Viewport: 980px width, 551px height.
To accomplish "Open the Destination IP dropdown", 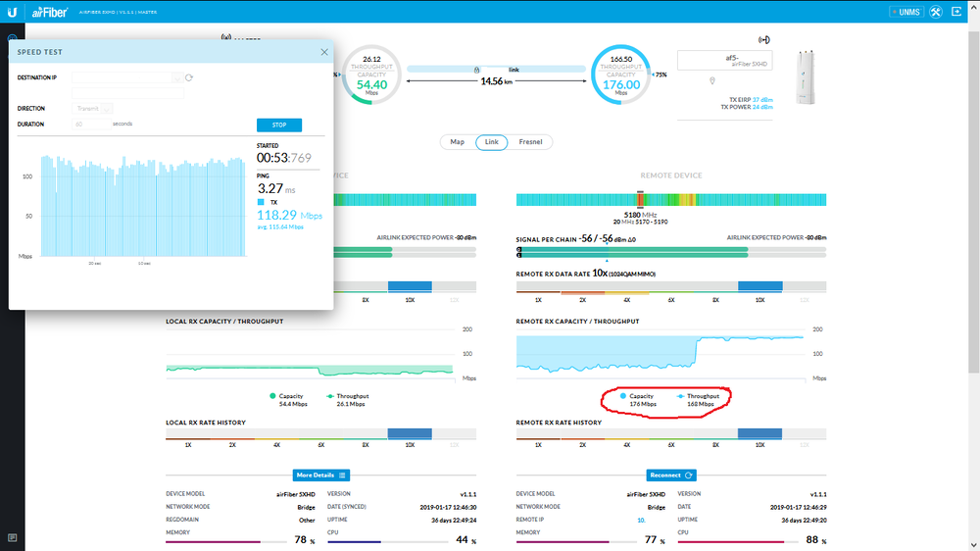I will pos(176,76).
